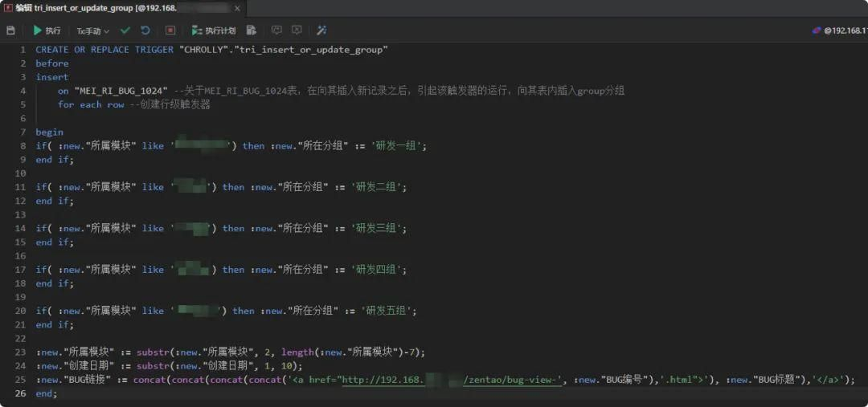Click the 'for each row' clause on line 5
Image resolution: width=868 pixels, height=407 pixels.
tap(91, 104)
